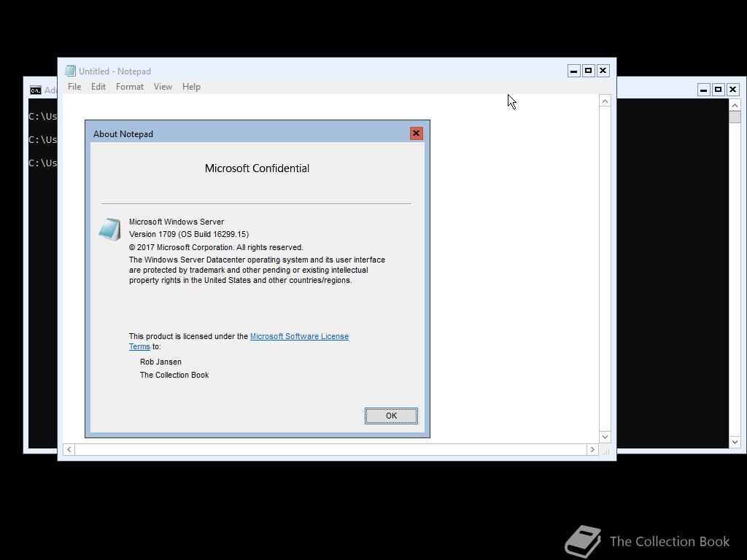Open Notepad's File menu
Screen dimensions: 747x560
pos(74,87)
